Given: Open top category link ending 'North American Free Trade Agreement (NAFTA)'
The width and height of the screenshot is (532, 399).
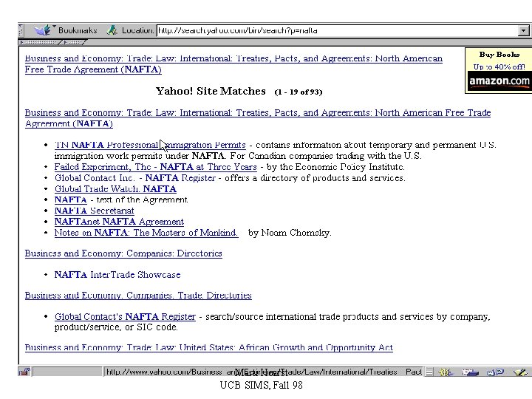Looking at the screenshot, I should point(233,64).
